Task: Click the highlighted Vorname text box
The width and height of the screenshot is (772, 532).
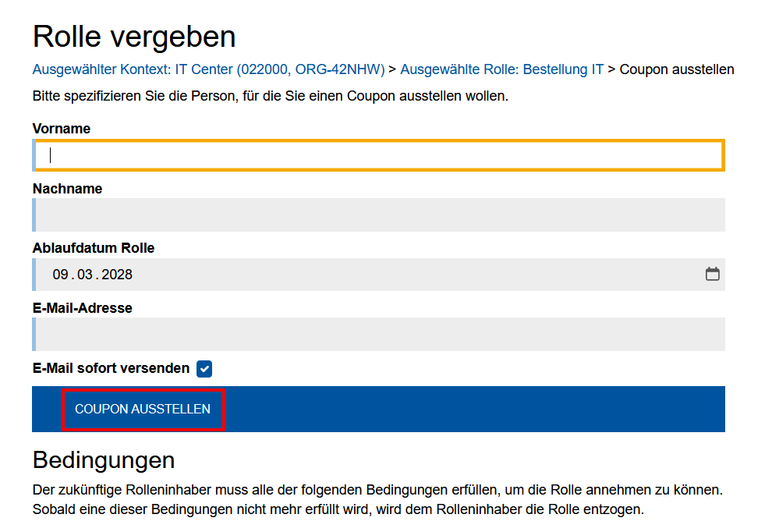Action: pyautogui.click(x=378, y=154)
